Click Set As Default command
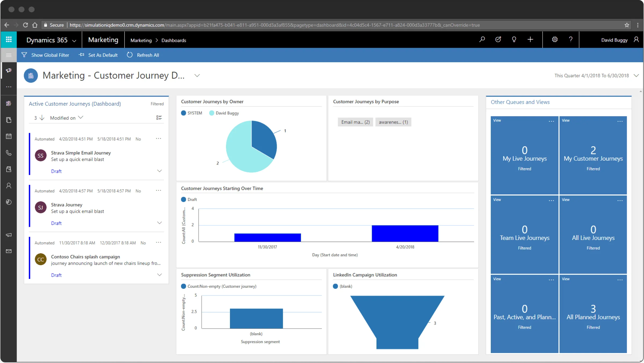This screenshot has height=363, width=644. click(98, 55)
